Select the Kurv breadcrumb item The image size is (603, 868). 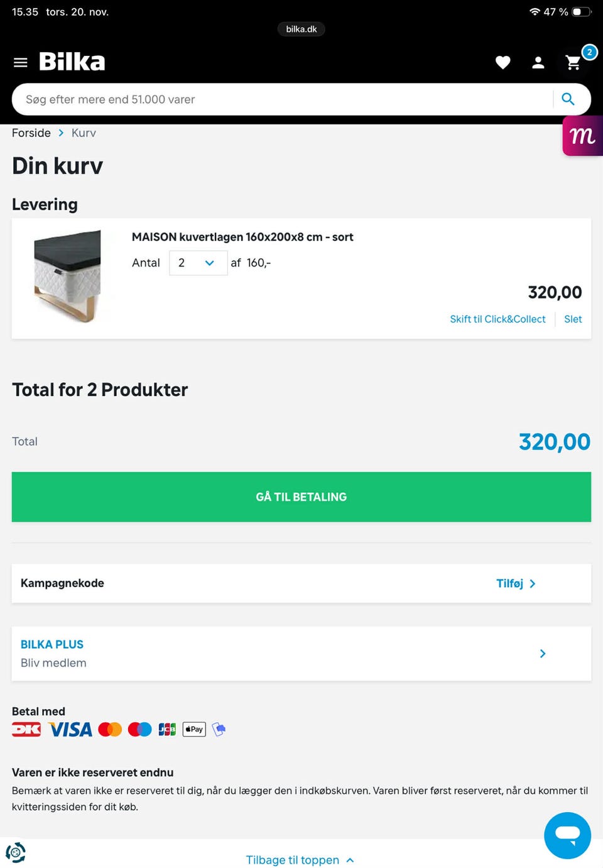(x=84, y=133)
